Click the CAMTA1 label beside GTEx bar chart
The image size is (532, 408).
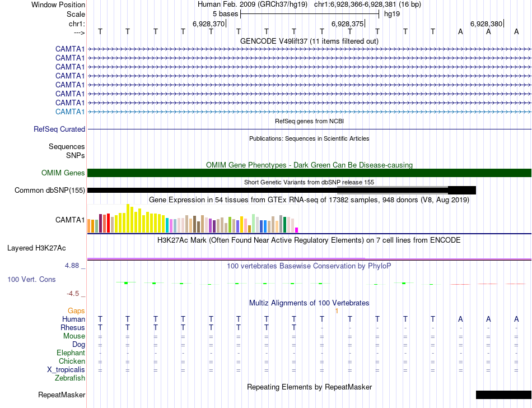coord(70,220)
